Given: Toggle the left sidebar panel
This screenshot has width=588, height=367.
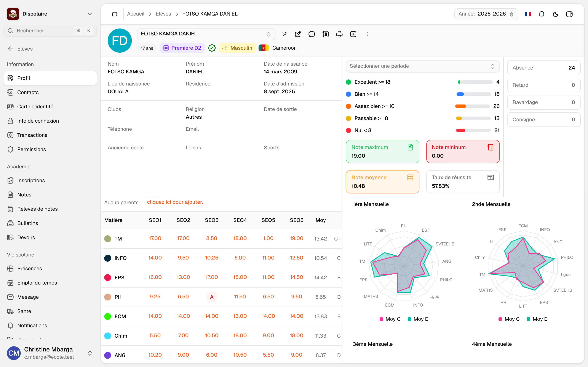Looking at the screenshot, I should point(114,14).
